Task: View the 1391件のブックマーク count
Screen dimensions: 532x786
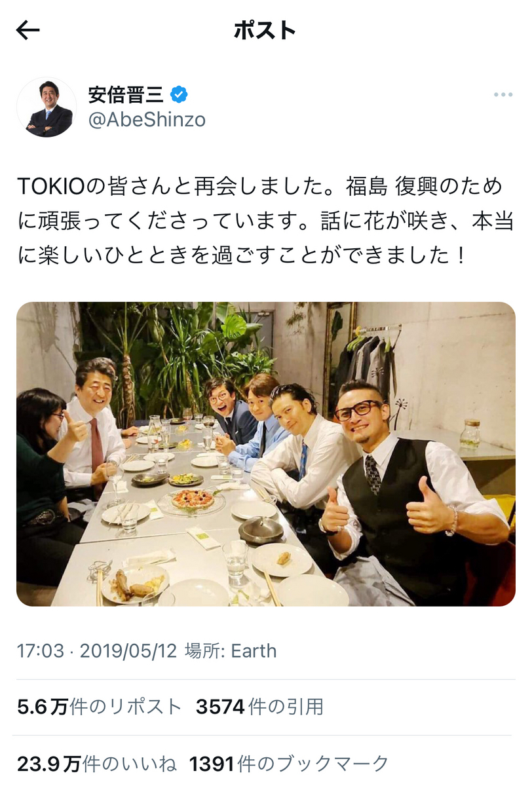Action: (290, 764)
